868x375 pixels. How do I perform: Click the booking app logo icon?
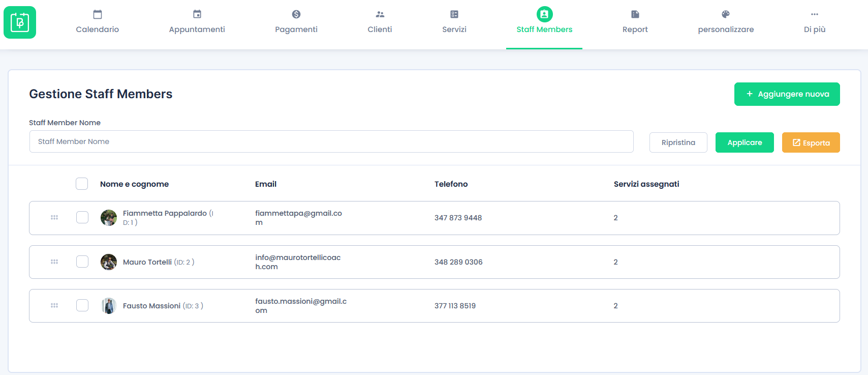(x=20, y=22)
